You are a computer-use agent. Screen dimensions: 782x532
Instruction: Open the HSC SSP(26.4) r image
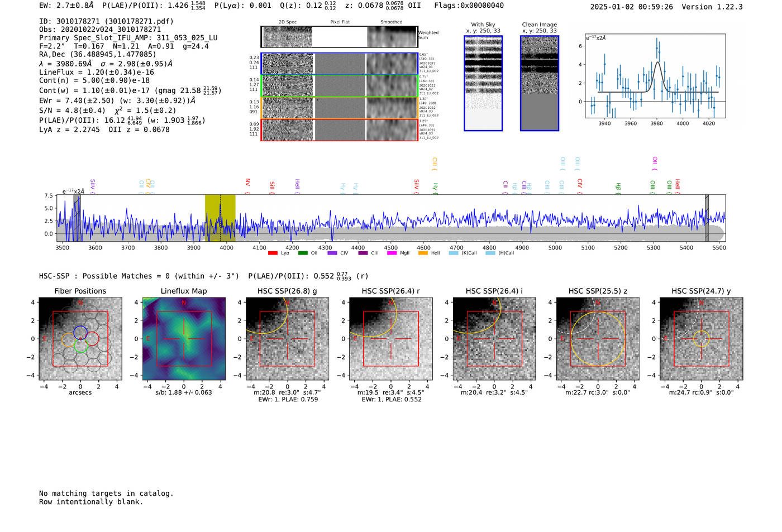(x=391, y=339)
